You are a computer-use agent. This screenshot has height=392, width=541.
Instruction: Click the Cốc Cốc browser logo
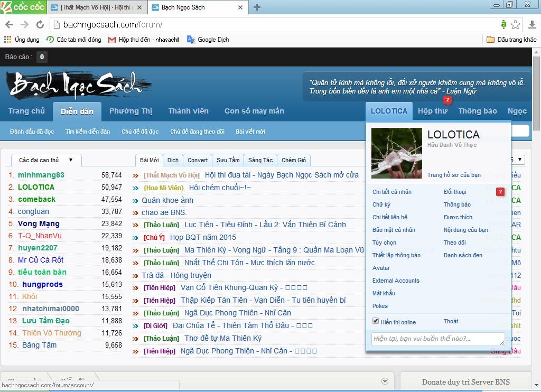23,7
